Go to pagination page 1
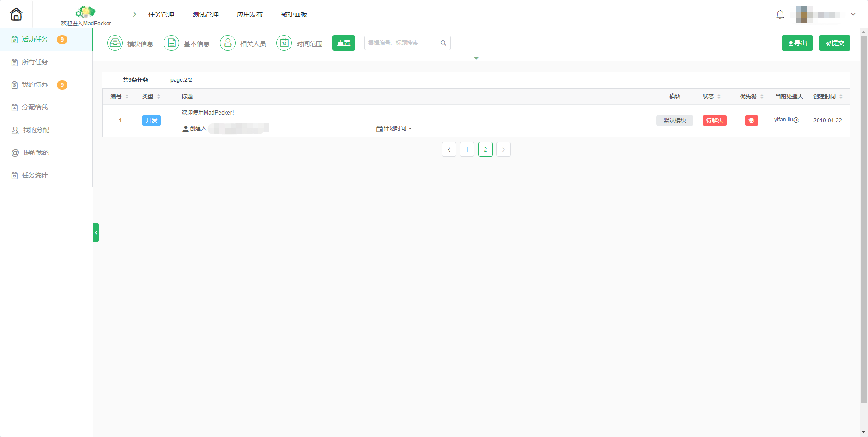The height and width of the screenshot is (437, 868). point(467,149)
